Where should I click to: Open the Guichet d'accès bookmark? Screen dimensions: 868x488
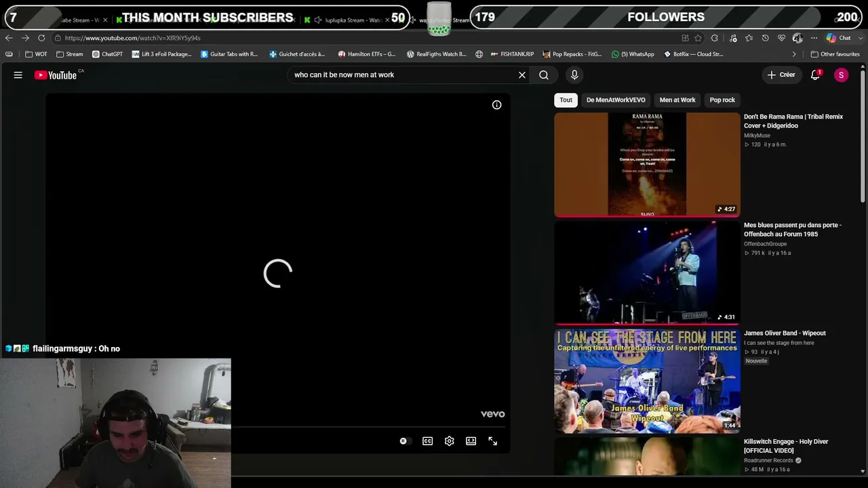pos(297,54)
